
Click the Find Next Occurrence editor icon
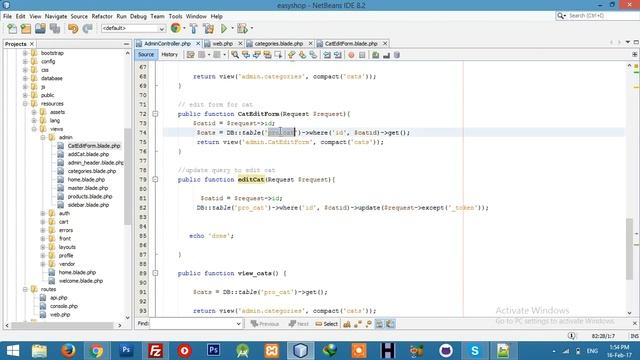(x=256, y=55)
